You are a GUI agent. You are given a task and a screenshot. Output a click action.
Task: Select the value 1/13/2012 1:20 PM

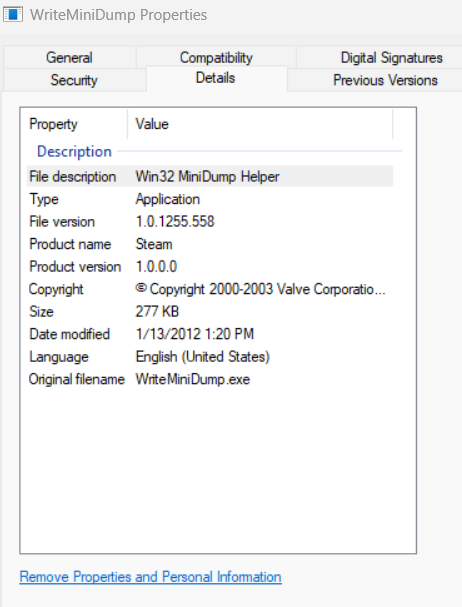[195, 334]
